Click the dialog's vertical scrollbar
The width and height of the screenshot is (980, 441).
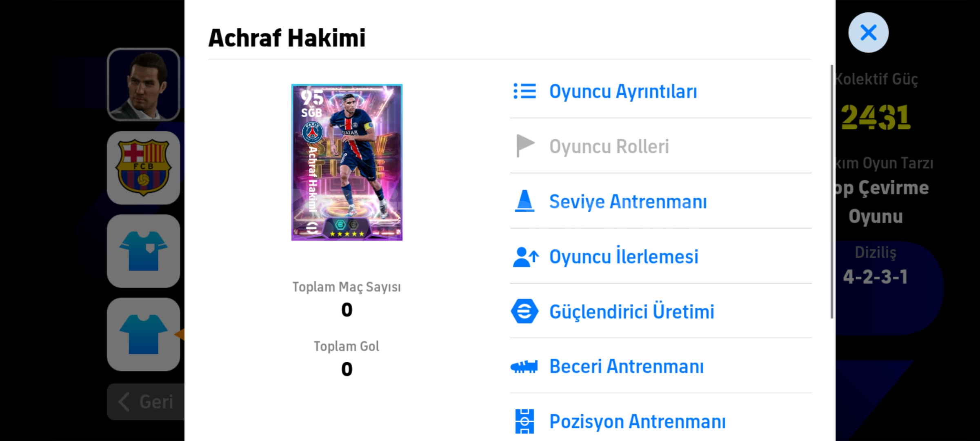[x=832, y=192]
